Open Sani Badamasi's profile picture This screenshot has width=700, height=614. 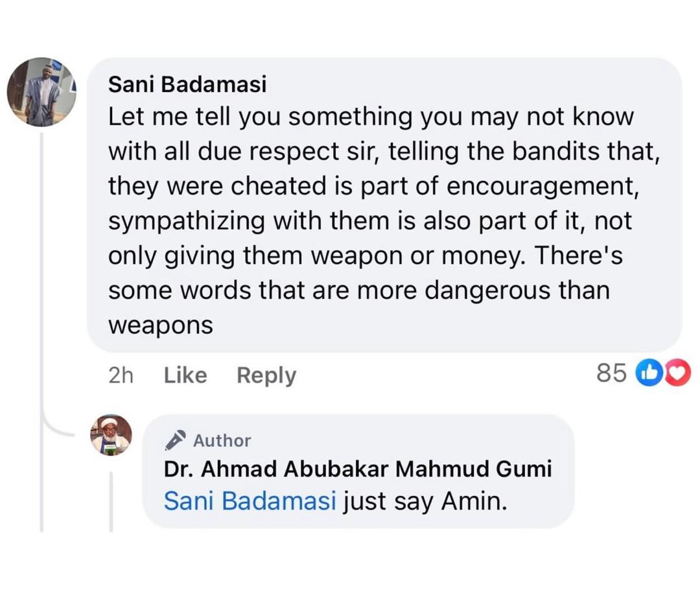tap(42, 92)
